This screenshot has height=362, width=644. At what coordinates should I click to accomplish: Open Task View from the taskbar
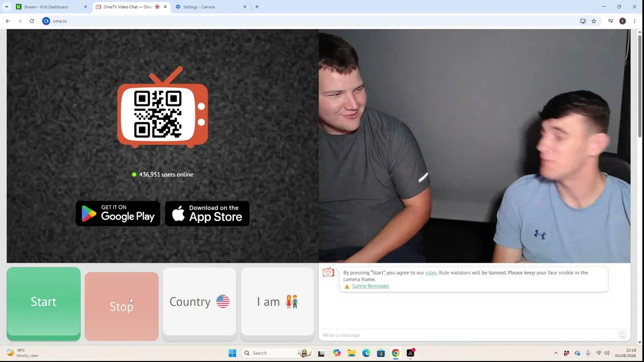pos(321,353)
